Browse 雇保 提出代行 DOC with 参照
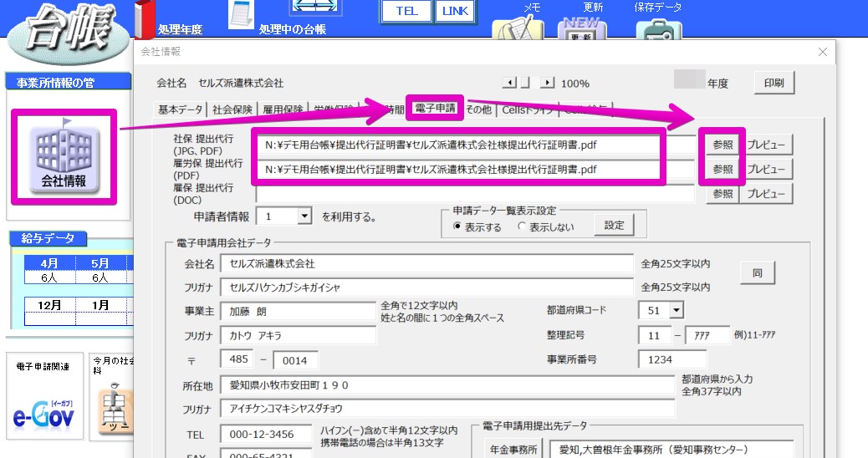The width and height of the screenshot is (868, 458). (x=722, y=194)
